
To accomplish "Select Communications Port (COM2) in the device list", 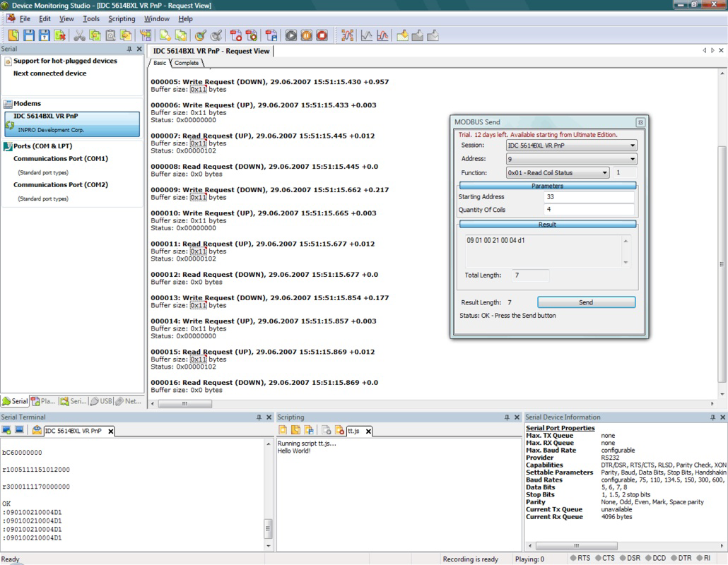I will (61, 184).
